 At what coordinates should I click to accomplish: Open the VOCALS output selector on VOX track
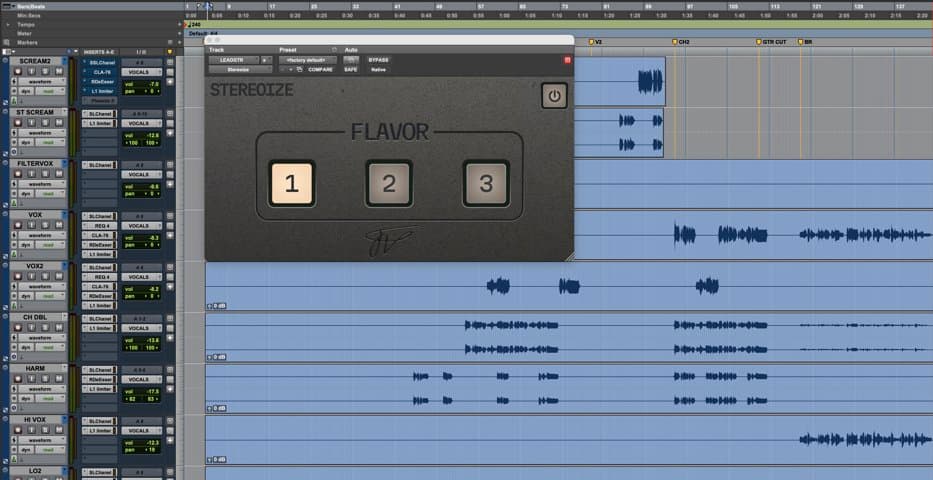pyautogui.click(x=142, y=226)
